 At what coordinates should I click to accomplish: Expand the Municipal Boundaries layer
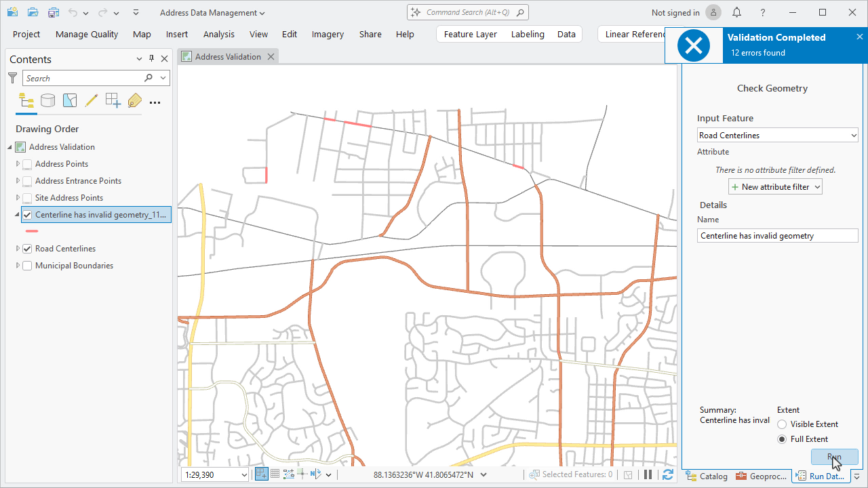(x=17, y=265)
